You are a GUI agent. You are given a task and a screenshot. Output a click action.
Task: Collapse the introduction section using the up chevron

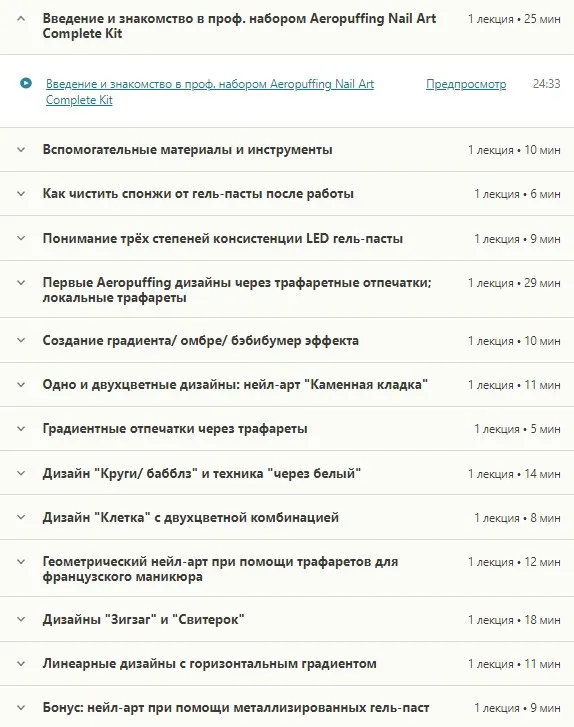21,19
